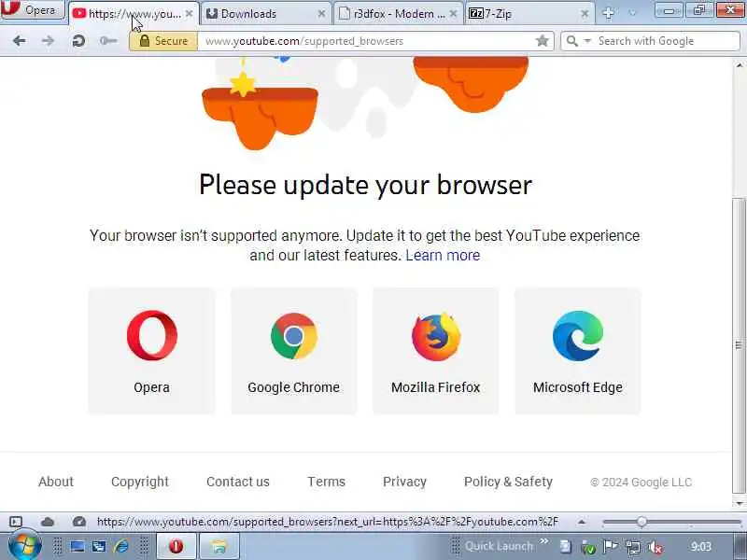Click the Secure padlock badge
Screen dimensions: 747x560
[x=163, y=41]
